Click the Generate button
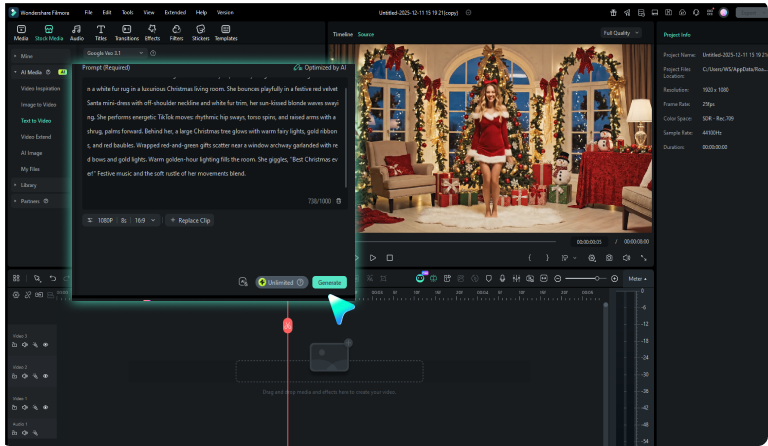 tap(329, 282)
